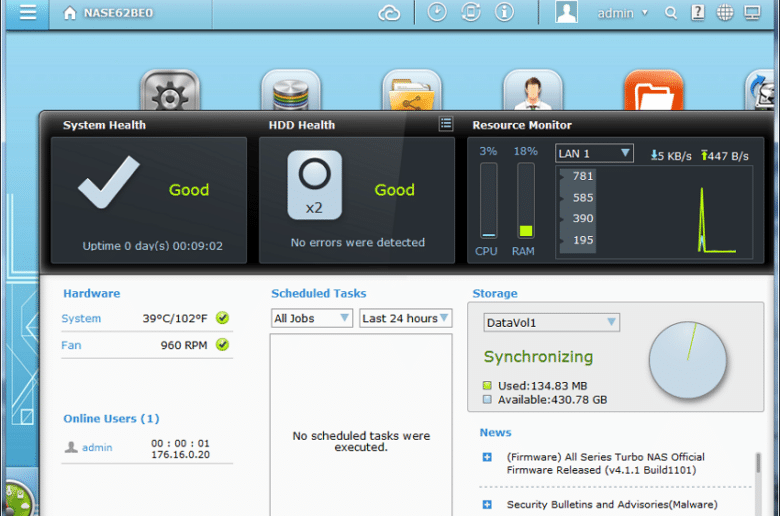Open the external devices icon
This screenshot has width=780, height=516.
tap(471, 12)
